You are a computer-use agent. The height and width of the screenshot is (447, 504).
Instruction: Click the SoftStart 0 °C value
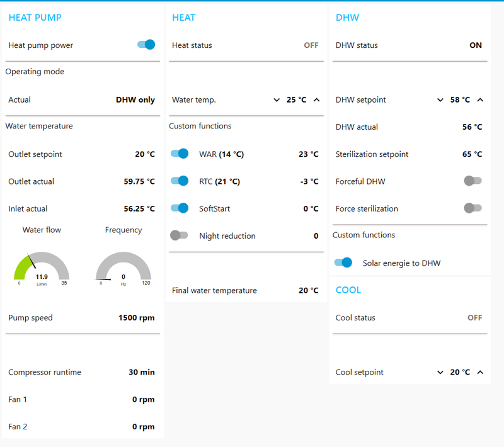pos(311,209)
